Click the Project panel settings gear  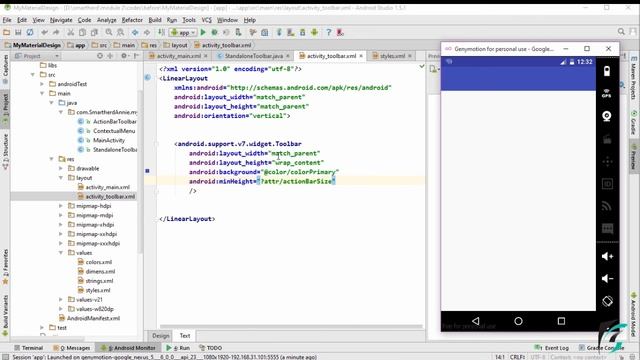tap(124, 56)
